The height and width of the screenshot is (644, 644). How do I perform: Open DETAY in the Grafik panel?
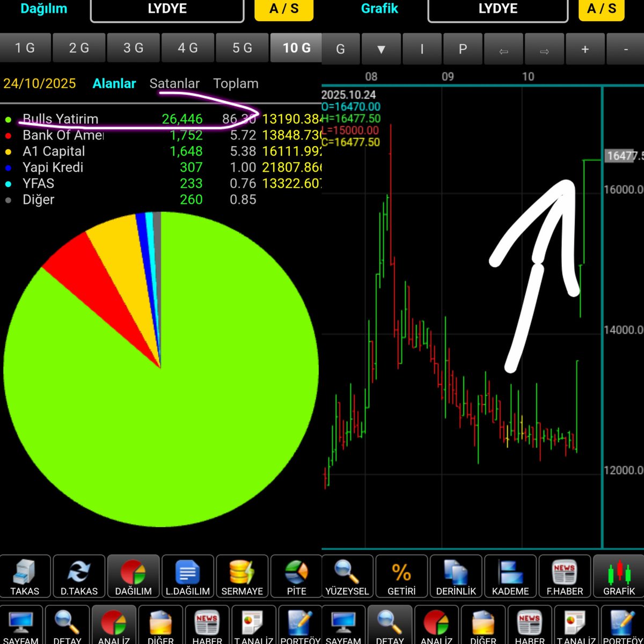(390, 625)
